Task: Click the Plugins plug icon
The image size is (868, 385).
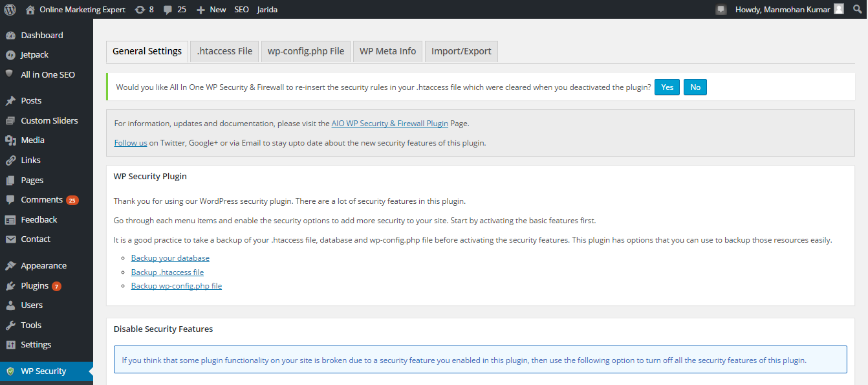Action: [x=10, y=286]
